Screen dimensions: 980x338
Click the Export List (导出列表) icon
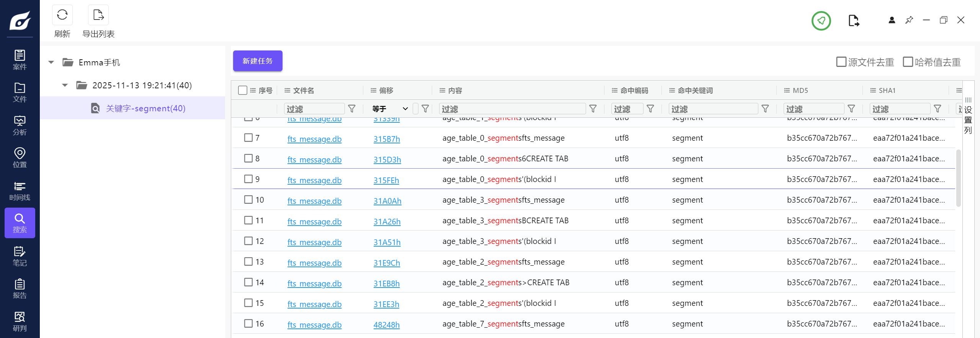pos(98,15)
